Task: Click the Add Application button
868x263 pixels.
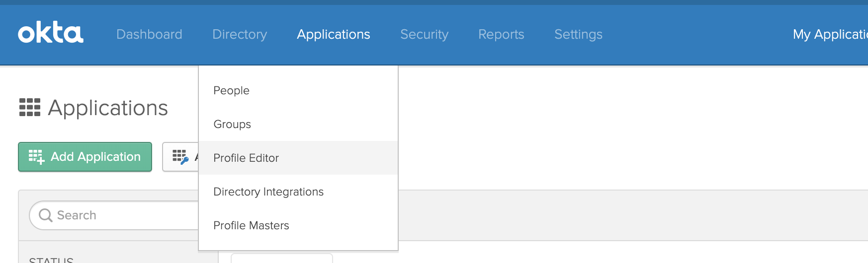Action: coord(85,157)
